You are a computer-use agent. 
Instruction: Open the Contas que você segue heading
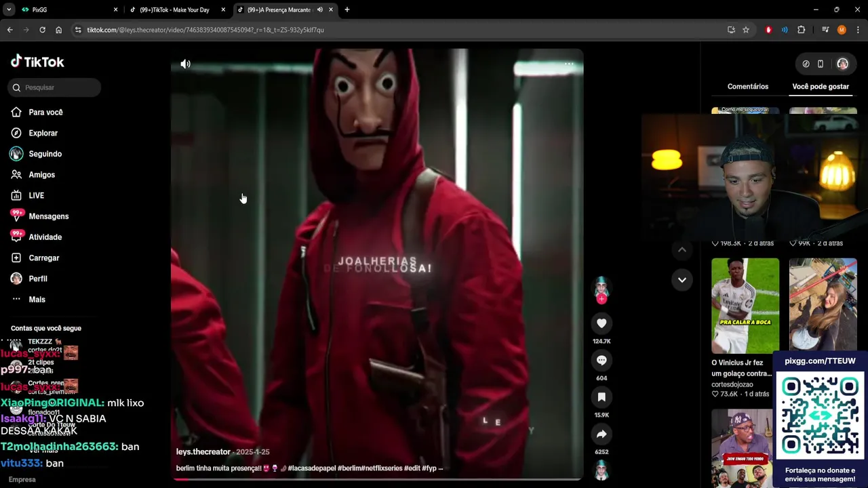click(x=46, y=329)
